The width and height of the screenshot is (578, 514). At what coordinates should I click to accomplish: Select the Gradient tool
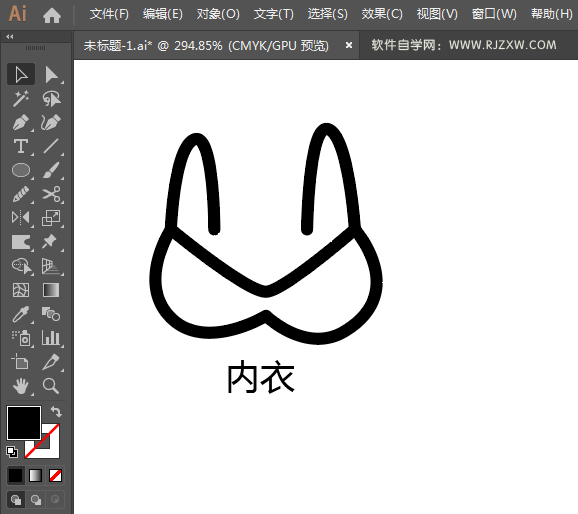(51, 290)
